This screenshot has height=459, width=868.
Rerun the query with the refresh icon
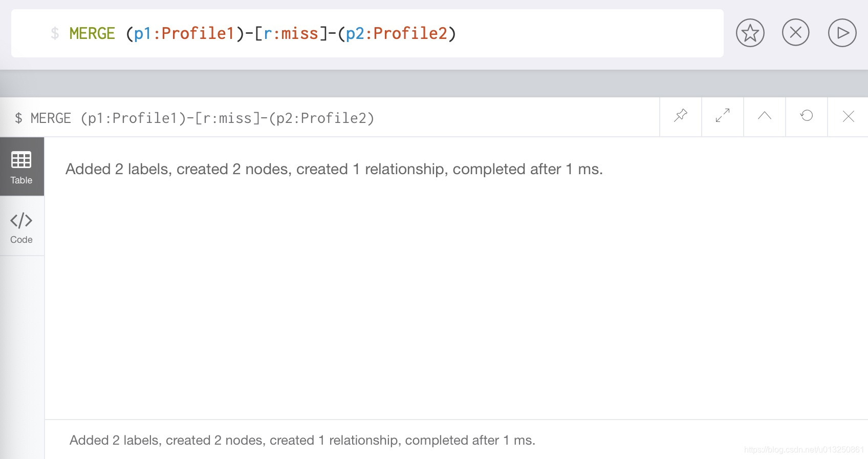(807, 116)
